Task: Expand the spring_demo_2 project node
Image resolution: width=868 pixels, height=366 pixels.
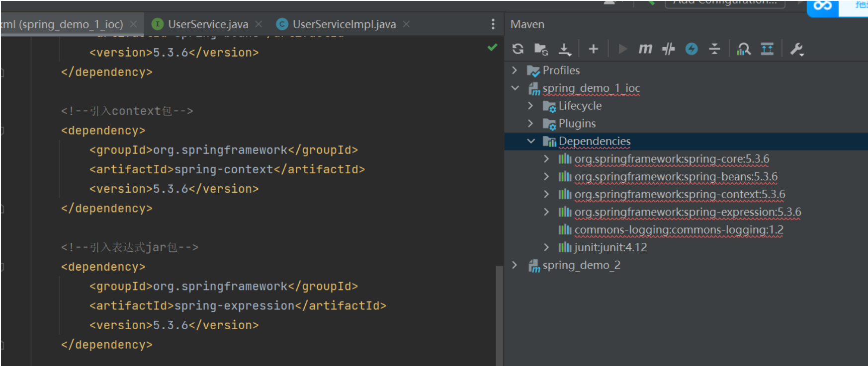Action: pyautogui.click(x=515, y=265)
